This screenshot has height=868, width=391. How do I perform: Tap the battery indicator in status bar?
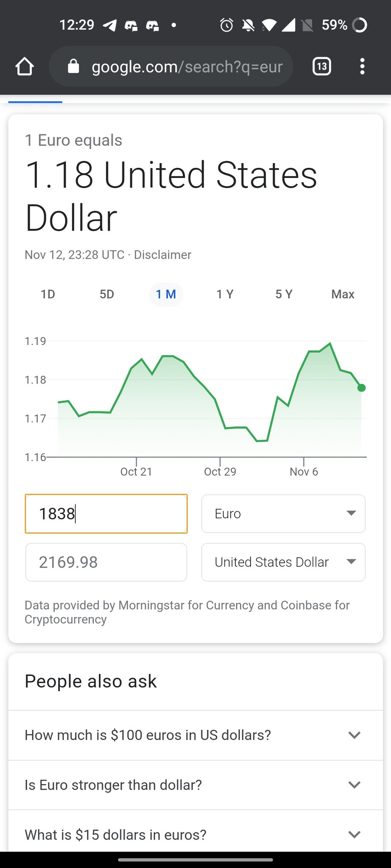tap(360, 25)
